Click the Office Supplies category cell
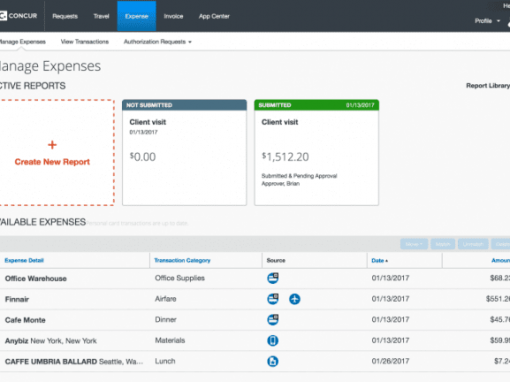 click(180, 278)
